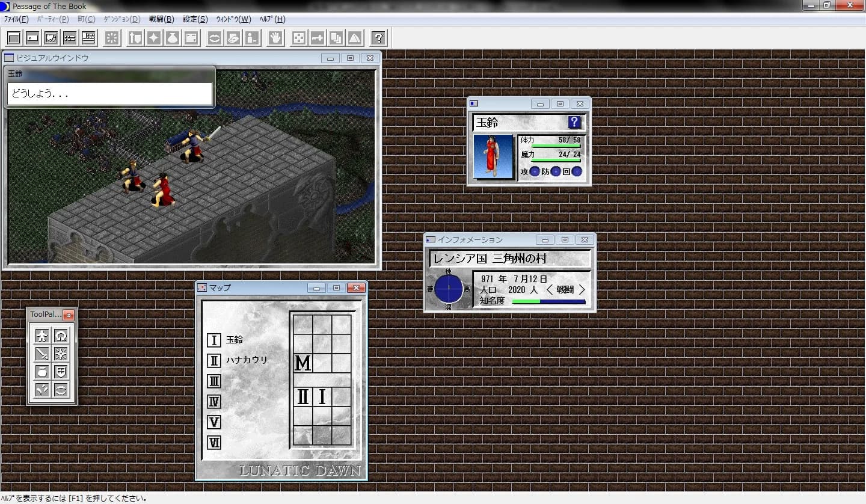Screen dimensions: 866x504
Task: Select the omega horseshoe tool in ToolPalette
Action: 61,336
